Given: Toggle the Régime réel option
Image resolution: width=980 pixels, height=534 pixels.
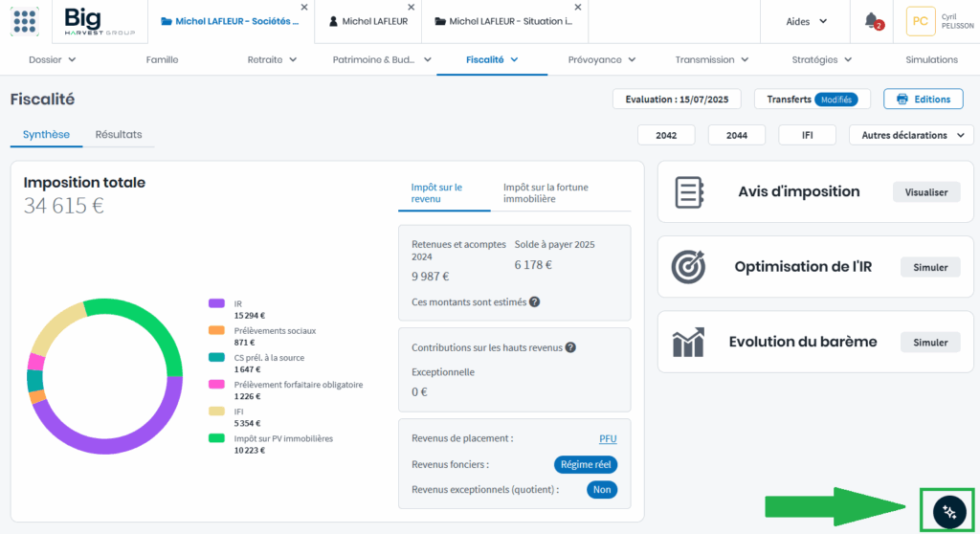Looking at the screenshot, I should (586, 464).
